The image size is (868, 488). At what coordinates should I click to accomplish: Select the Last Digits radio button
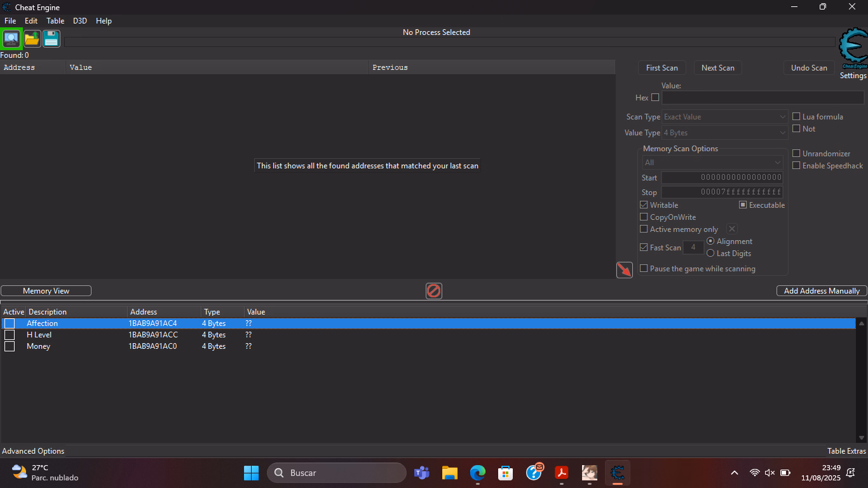point(710,254)
